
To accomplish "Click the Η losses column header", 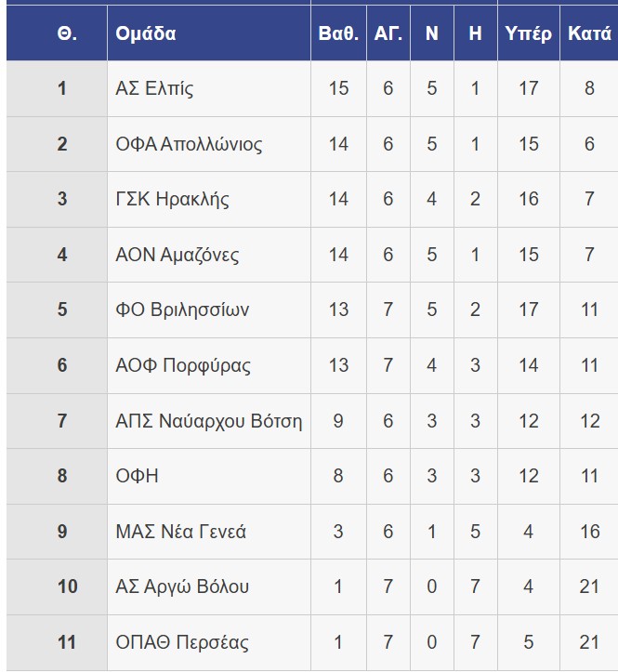I will click(475, 34).
